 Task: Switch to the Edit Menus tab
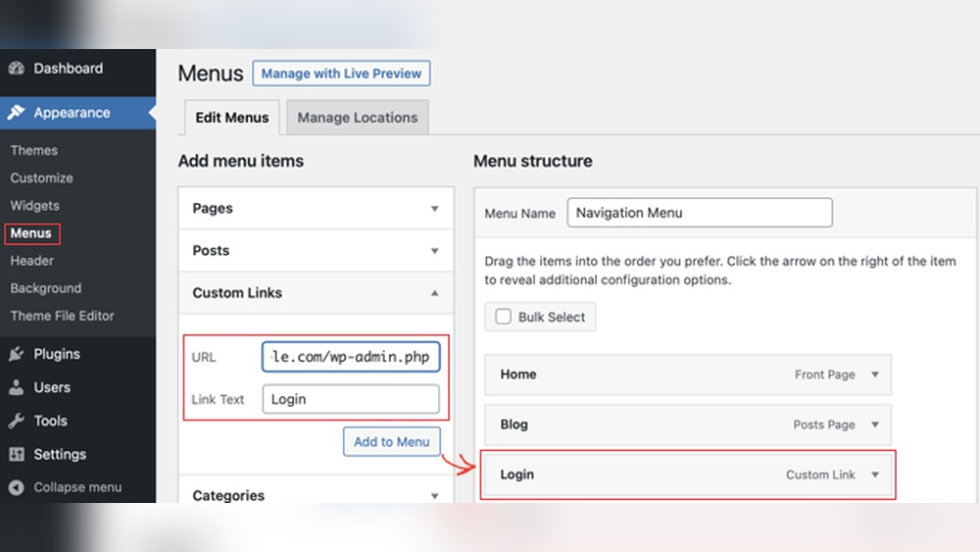(232, 118)
